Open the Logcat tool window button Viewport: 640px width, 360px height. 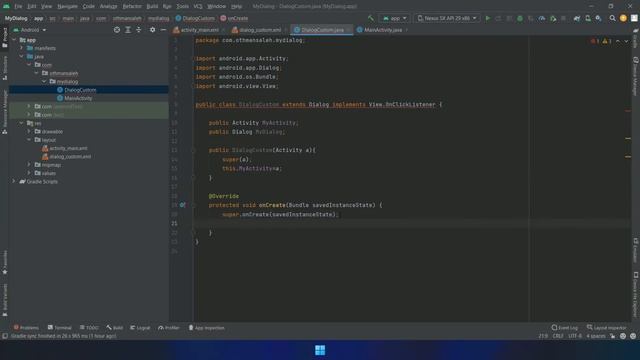tap(140, 328)
